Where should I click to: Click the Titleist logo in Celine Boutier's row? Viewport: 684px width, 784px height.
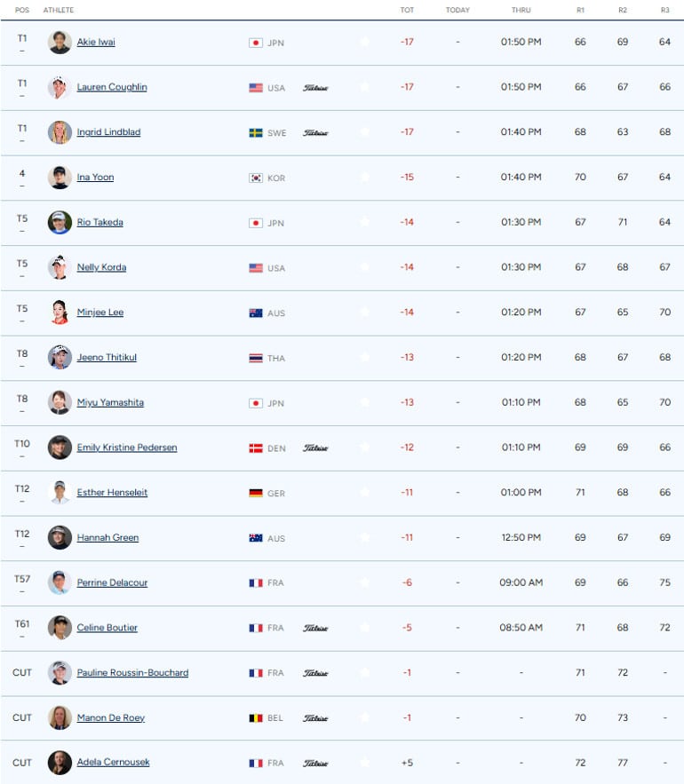[315, 628]
